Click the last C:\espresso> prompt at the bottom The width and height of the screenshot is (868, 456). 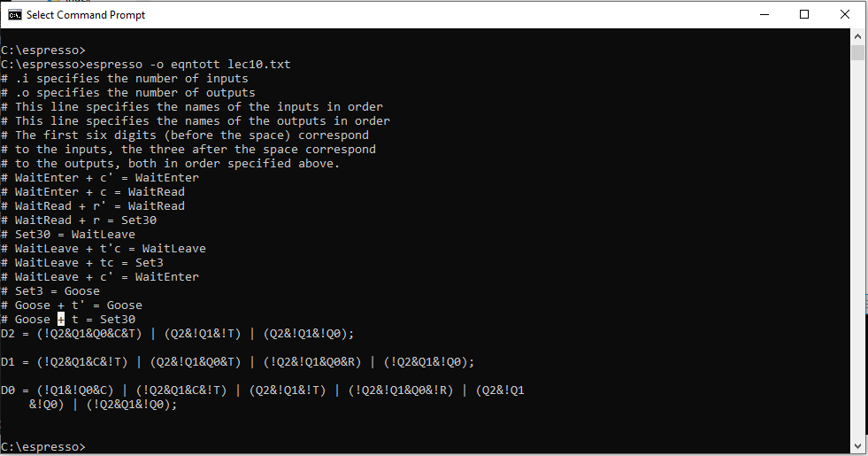[x=43, y=446]
